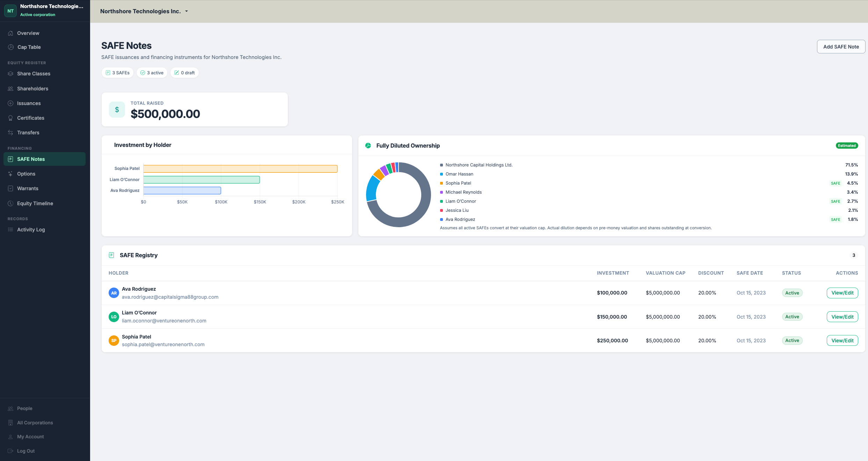Click the dollar icon on the Total Raised card

(x=117, y=109)
